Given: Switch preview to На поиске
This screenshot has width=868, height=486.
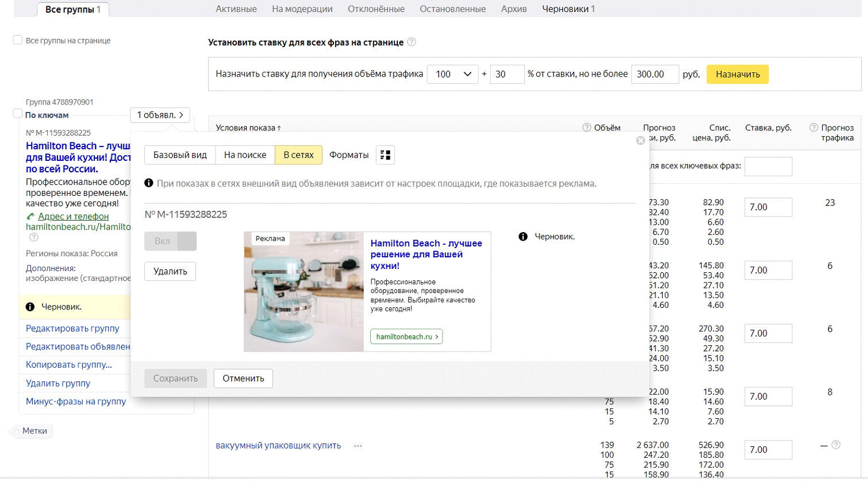Looking at the screenshot, I should (x=245, y=155).
